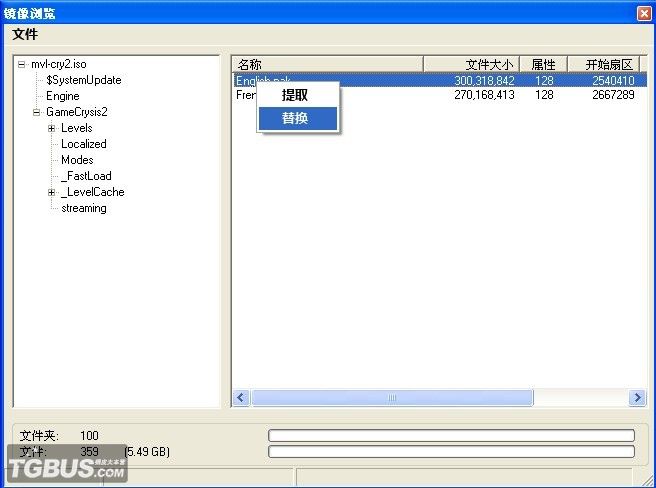Sort by the 开始扇区 column header
The width and height of the screenshot is (656, 488).
coord(607,64)
